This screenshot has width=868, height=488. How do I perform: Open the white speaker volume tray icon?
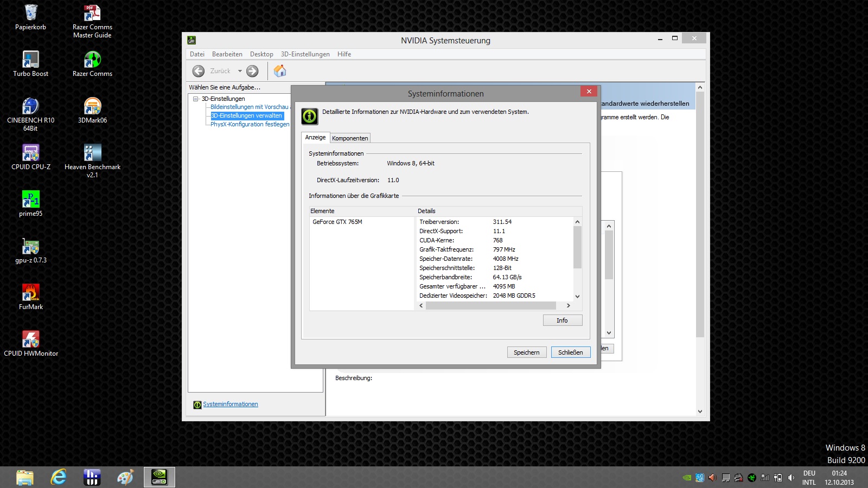click(x=791, y=478)
